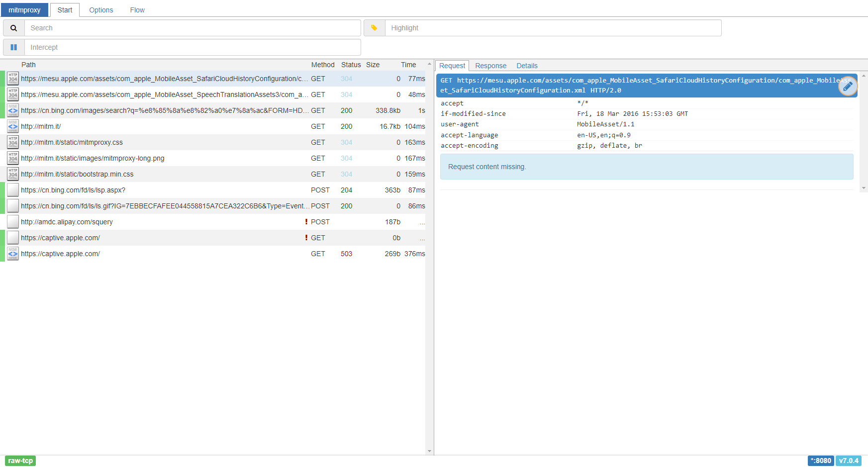The image size is (868, 467).
Task: Click the error exclamation on captive.apple.com GET row
Action: click(x=306, y=238)
